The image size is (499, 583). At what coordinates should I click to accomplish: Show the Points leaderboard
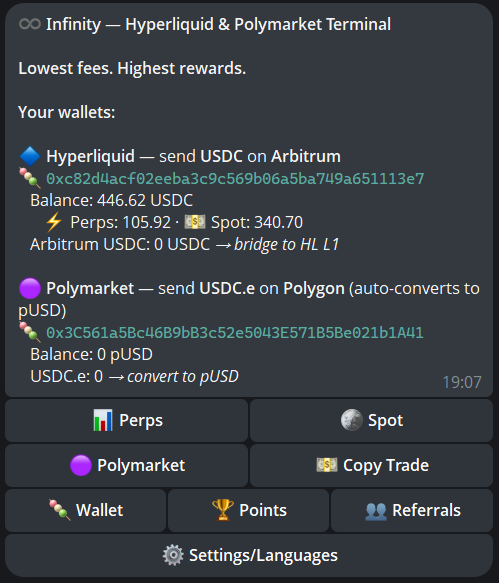(248, 510)
